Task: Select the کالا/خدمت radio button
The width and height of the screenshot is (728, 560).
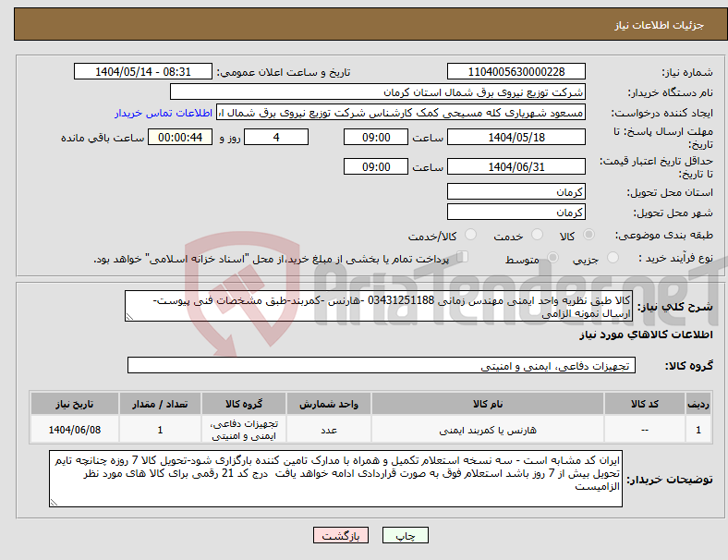Action: pyautogui.click(x=470, y=235)
